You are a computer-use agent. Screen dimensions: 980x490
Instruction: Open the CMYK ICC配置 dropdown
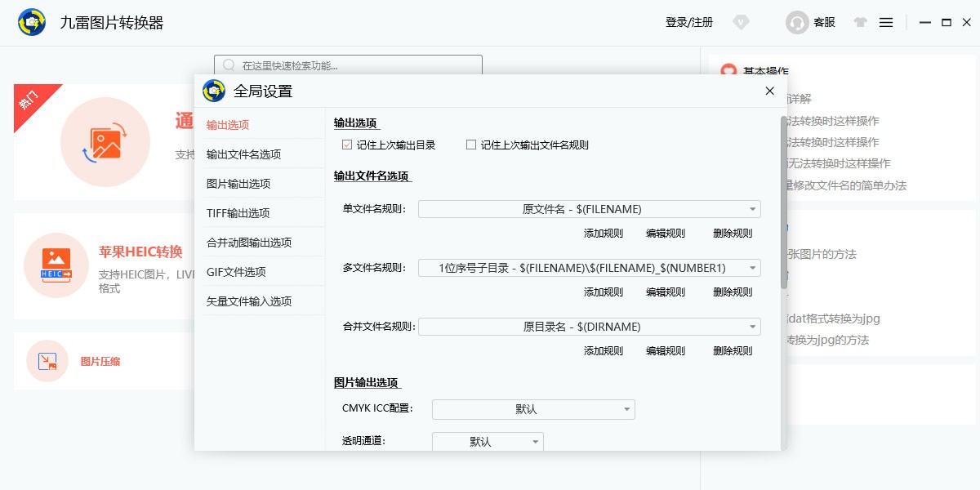532,409
